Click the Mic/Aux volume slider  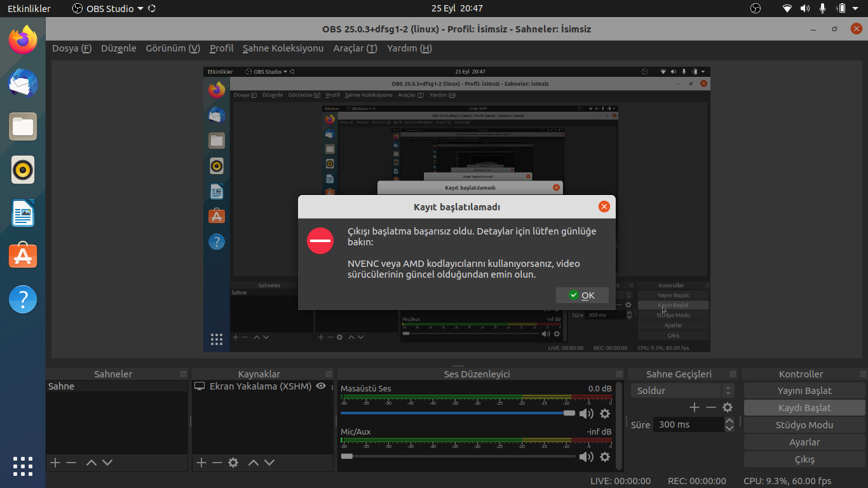458,456
